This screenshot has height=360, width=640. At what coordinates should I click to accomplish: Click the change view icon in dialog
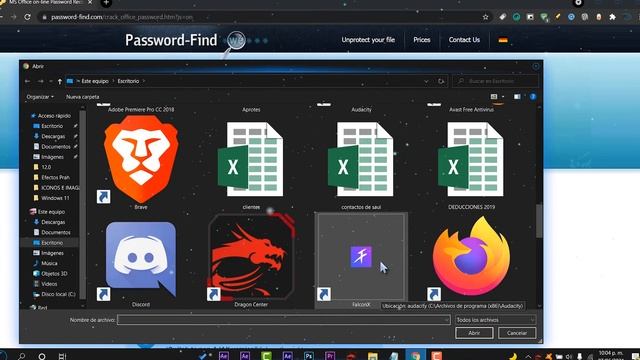pyautogui.click(x=494, y=97)
